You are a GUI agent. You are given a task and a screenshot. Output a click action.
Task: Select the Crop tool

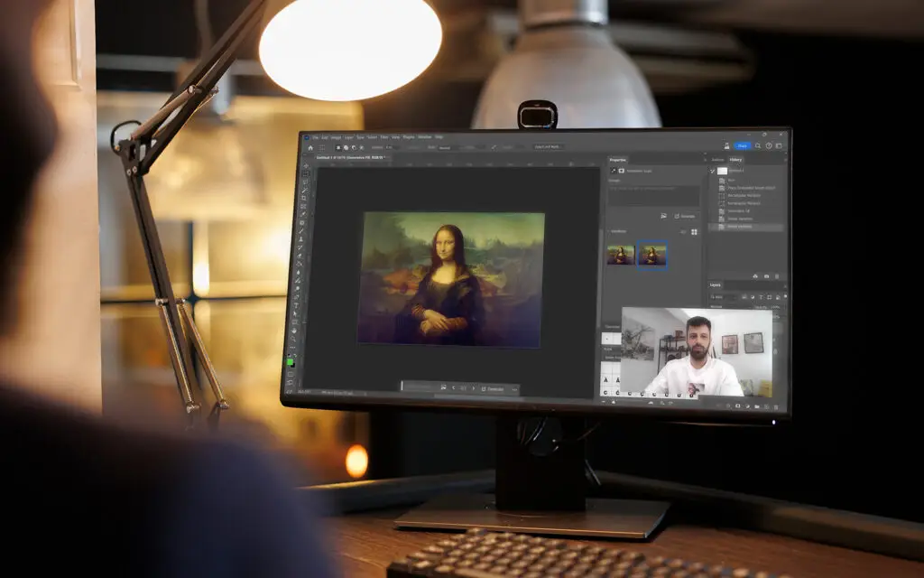pos(304,198)
